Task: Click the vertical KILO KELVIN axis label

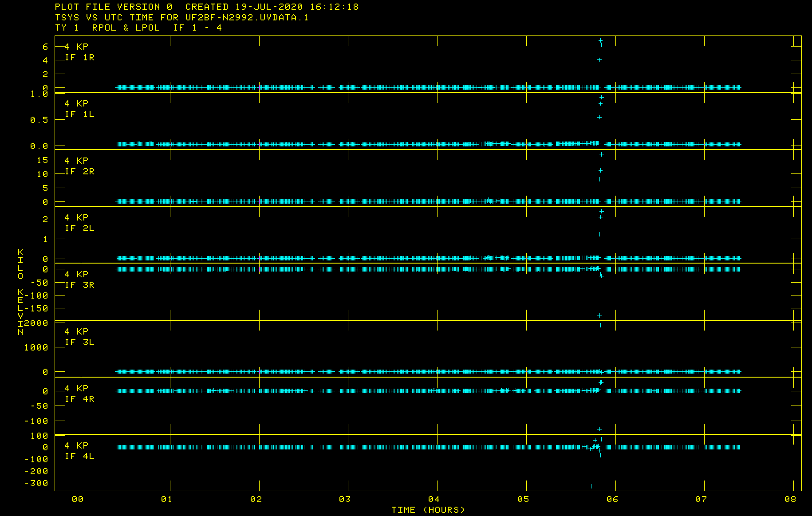Action: [x=20, y=292]
